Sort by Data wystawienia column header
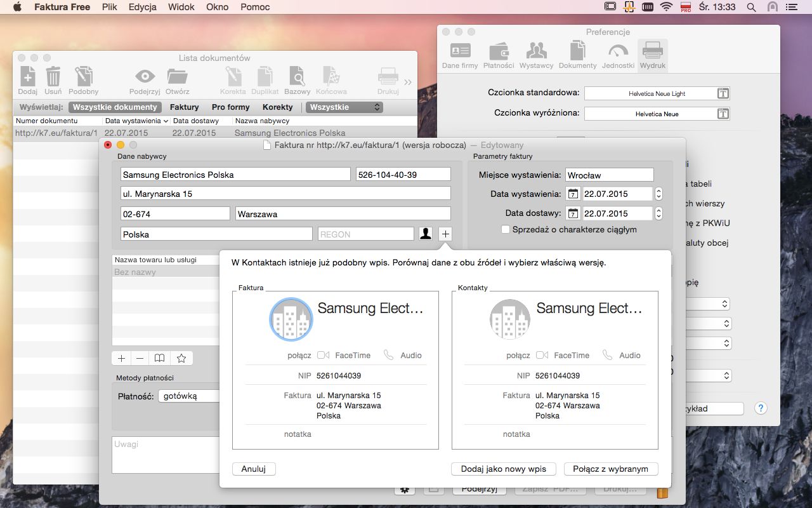Viewport: 812px width, 508px height. pyautogui.click(x=136, y=121)
